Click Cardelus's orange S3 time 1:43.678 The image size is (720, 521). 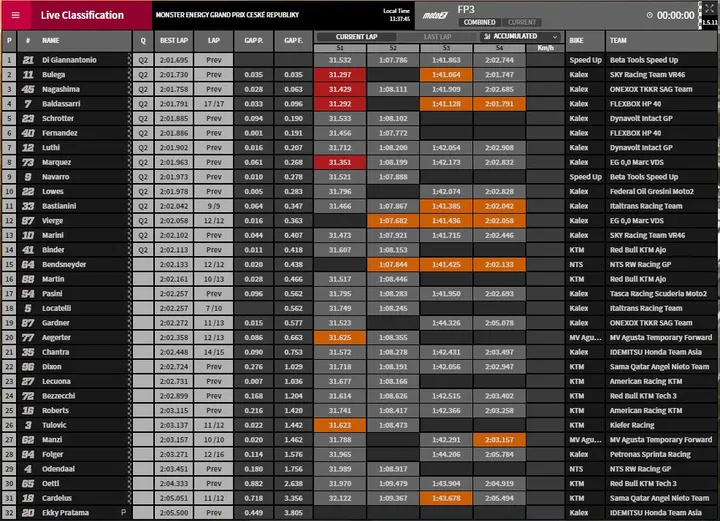tap(446, 498)
